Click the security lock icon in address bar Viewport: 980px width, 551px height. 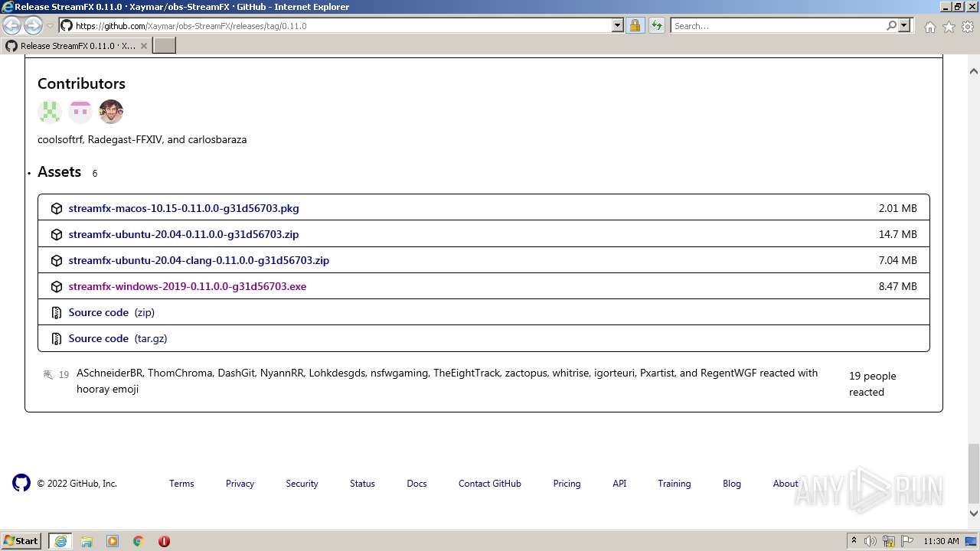(x=635, y=26)
